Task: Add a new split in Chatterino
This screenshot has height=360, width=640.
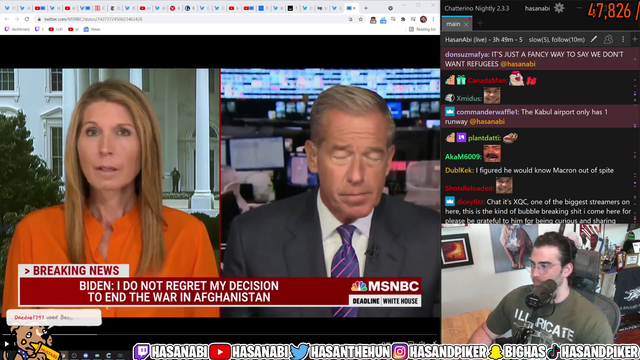Action: (635, 39)
